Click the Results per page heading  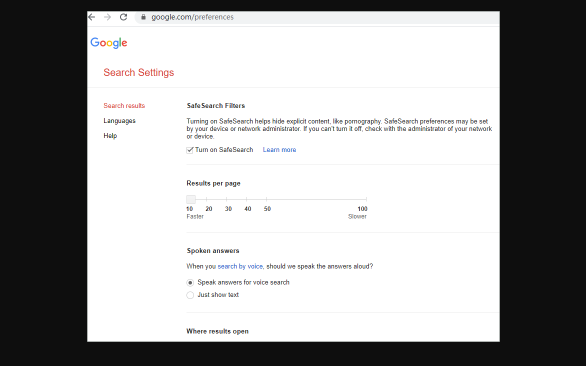click(213, 184)
